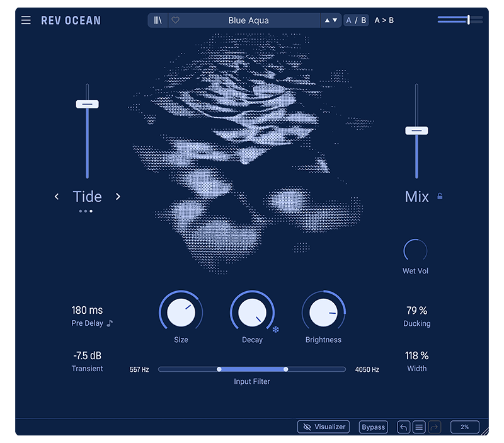Image resolution: width=504 pixels, height=443 pixels.
Task: Click the 4050 Hz filter frequency
Action: coord(367,370)
